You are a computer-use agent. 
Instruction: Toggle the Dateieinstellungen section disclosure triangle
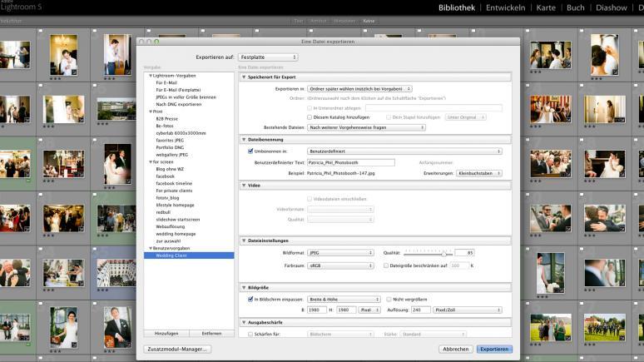pyautogui.click(x=243, y=241)
